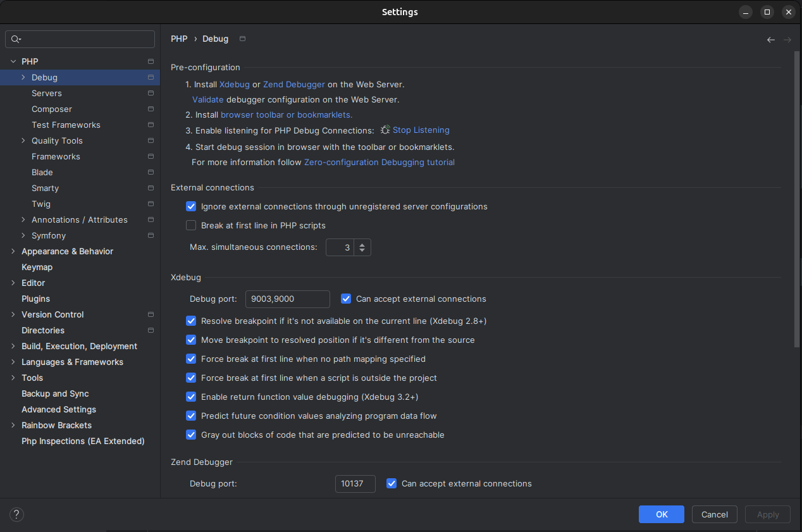This screenshot has width=802, height=532.
Task: Open the Zero-configuration Debugging tutorial link
Action: click(x=379, y=162)
